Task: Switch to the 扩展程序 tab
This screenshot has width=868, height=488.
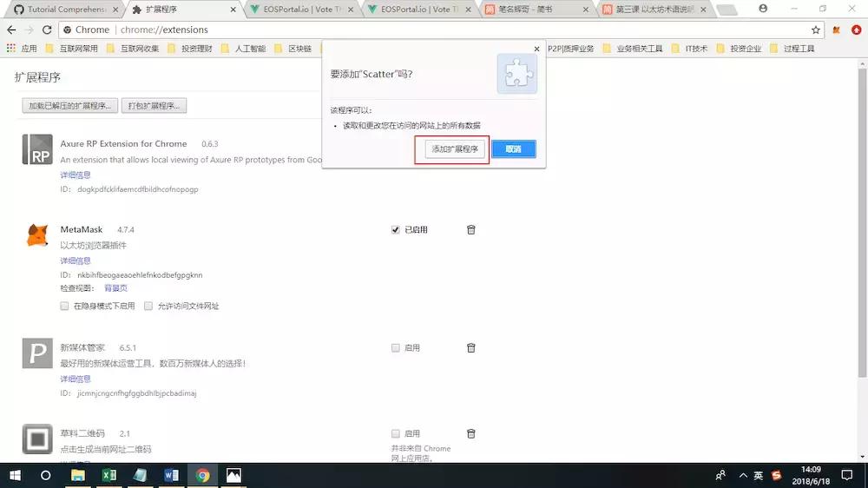Action: tap(182, 10)
